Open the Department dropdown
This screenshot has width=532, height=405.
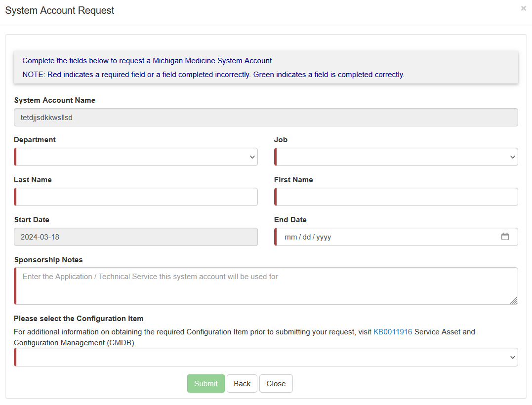136,157
